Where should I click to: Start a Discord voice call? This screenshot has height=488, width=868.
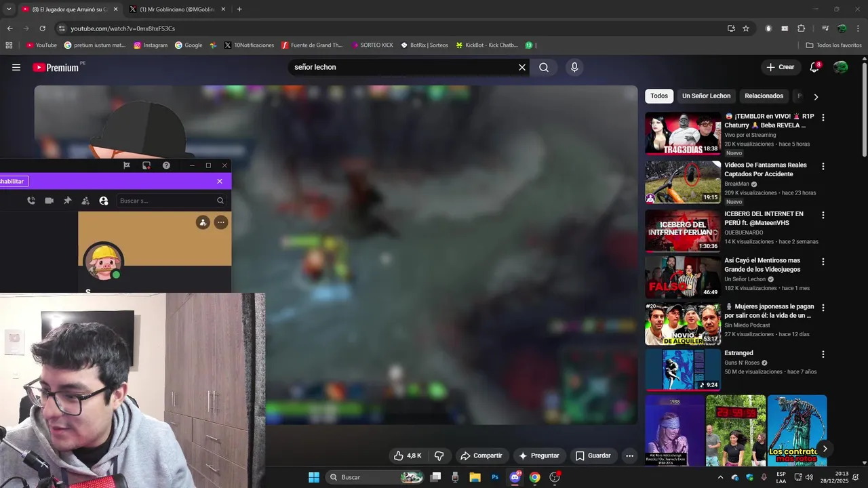click(x=31, y=201)
